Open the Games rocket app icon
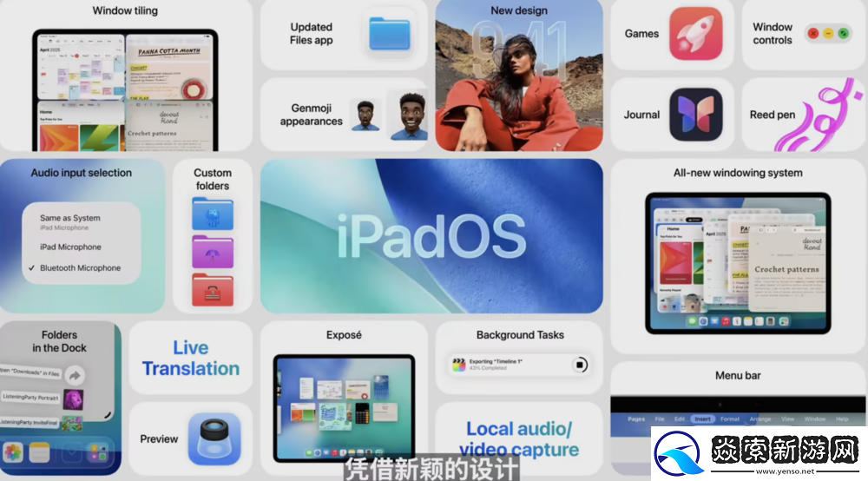Viewport: 868px width, 481px height. coord(695,33)
